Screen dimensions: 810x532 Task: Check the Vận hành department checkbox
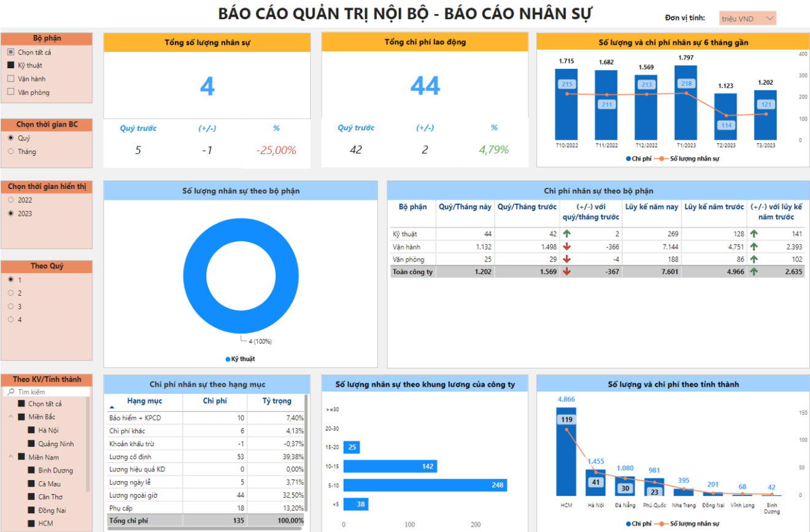tap(10, 79)
